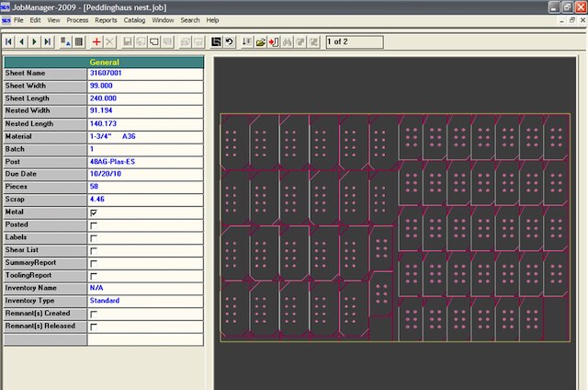Add a new record with red plus
This screenshot has width=588, height=390.
(96, 42)
